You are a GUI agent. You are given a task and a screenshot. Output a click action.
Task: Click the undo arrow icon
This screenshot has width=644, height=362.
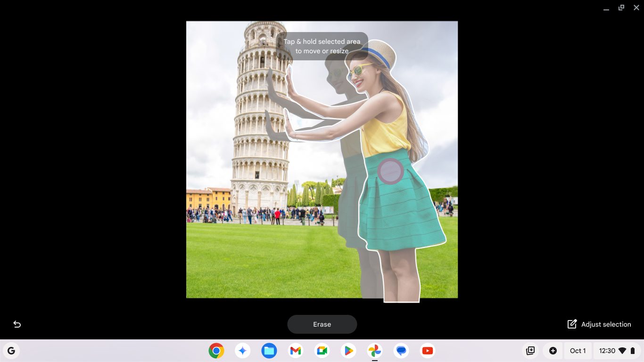tap(17, 324)
